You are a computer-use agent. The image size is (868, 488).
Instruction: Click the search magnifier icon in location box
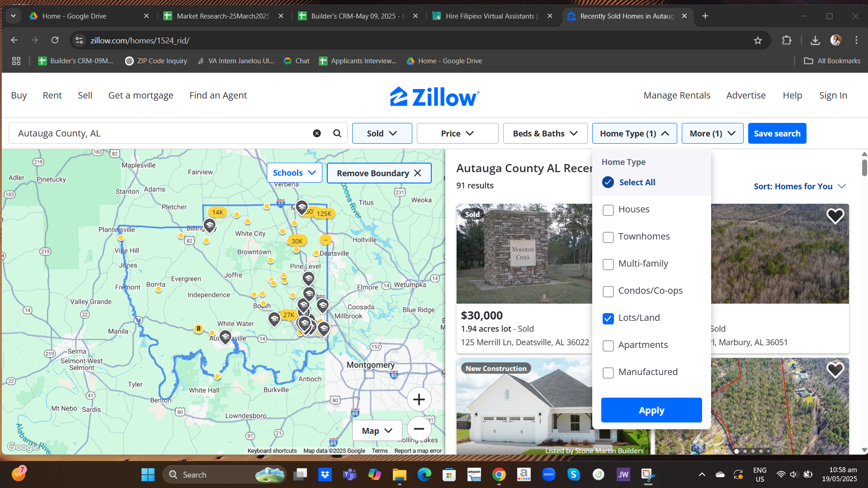click(x=337, y=133)
